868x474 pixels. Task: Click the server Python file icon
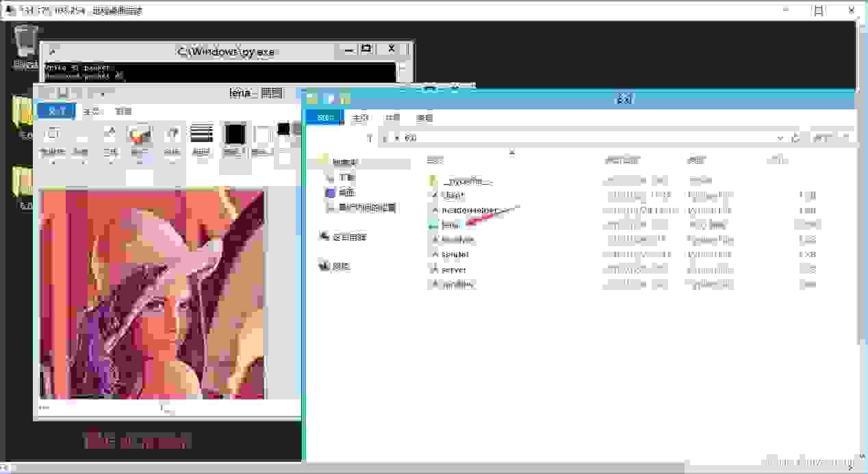point(433,269)
